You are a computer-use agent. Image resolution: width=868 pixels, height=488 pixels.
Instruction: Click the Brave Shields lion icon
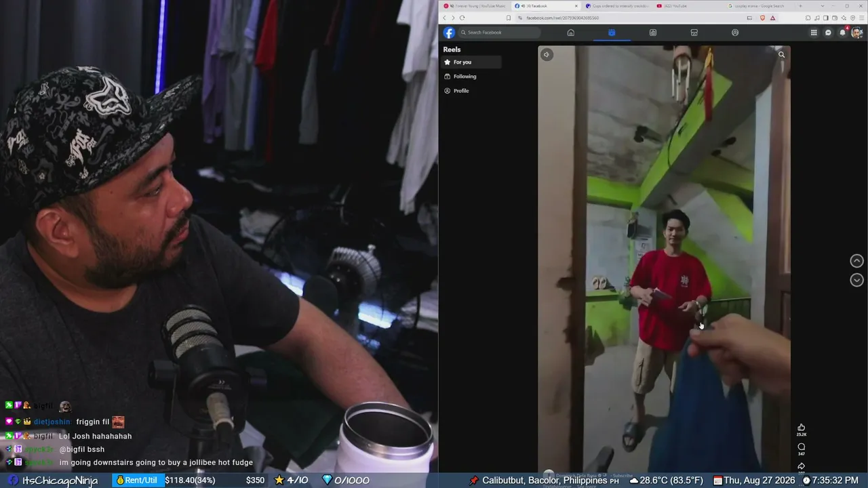click(x=762, y=18)
